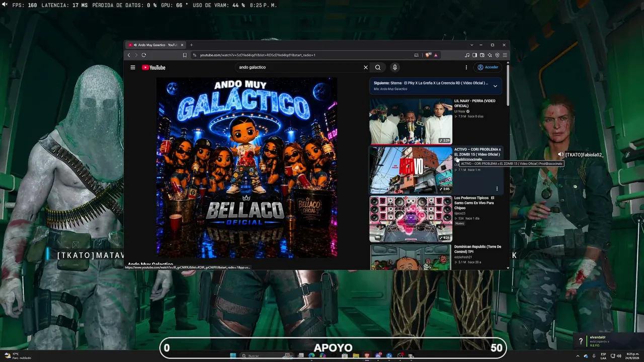Start voice search with the microphone
The height and width of the screenshot is (362, 644).
pyautogui.click(x=395, y=67)
